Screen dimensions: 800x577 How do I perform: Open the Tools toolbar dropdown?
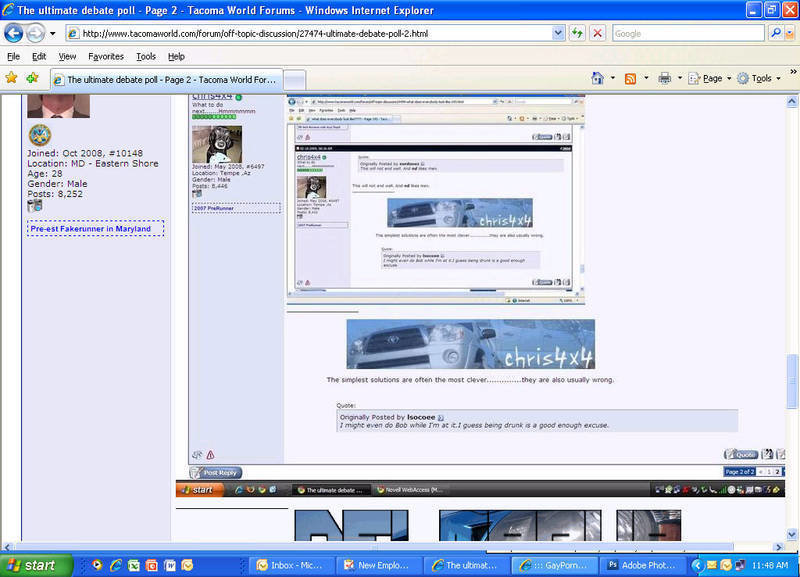(759, 79)
